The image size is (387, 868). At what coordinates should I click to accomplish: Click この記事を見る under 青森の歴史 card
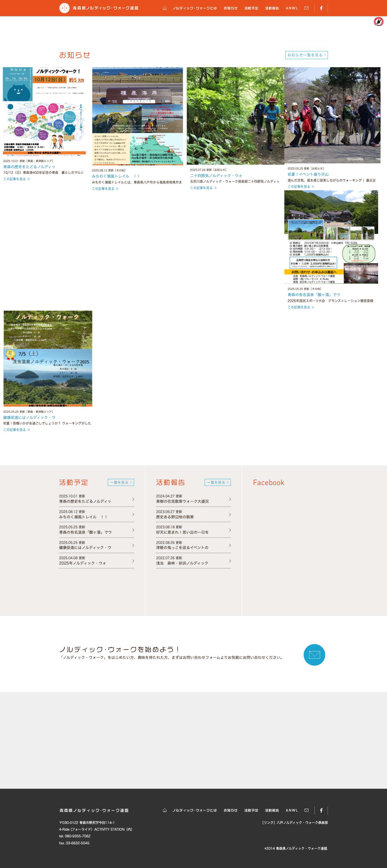(16, 179)
